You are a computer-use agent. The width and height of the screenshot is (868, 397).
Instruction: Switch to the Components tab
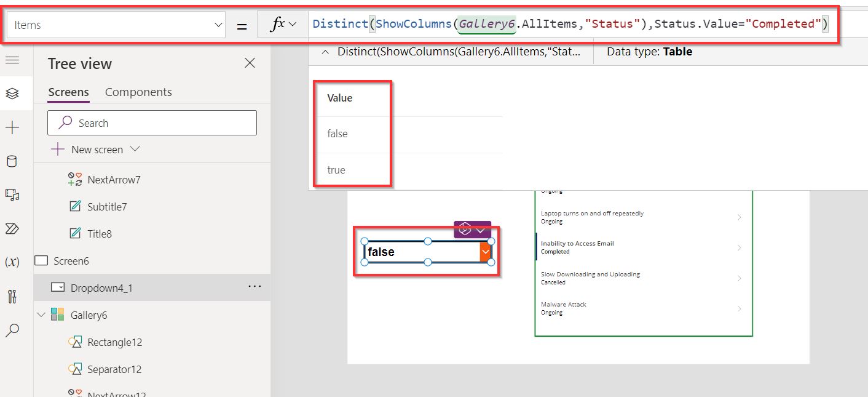pyautogui.click(x=138, y=92)
